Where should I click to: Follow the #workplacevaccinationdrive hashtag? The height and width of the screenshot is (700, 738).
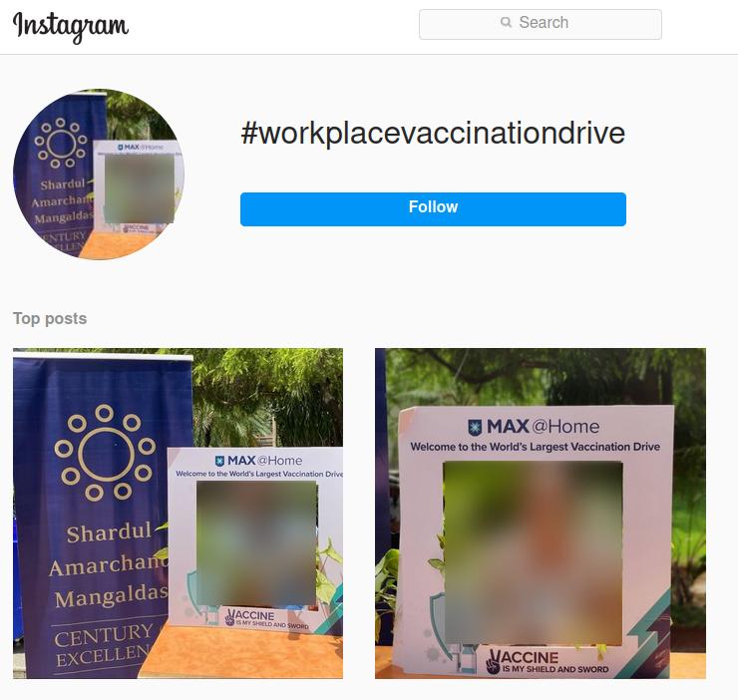433,209
